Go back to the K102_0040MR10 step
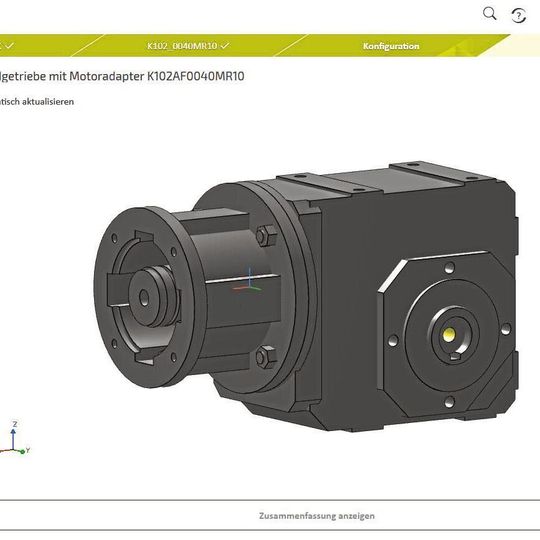This screenshot has width=540, height=540. pos(182,46)
